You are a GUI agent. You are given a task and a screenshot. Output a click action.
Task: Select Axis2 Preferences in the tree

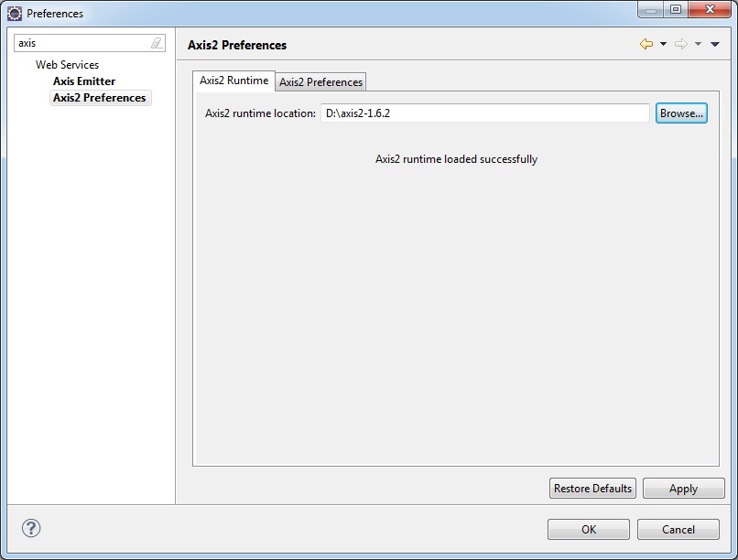pos(100,97)
